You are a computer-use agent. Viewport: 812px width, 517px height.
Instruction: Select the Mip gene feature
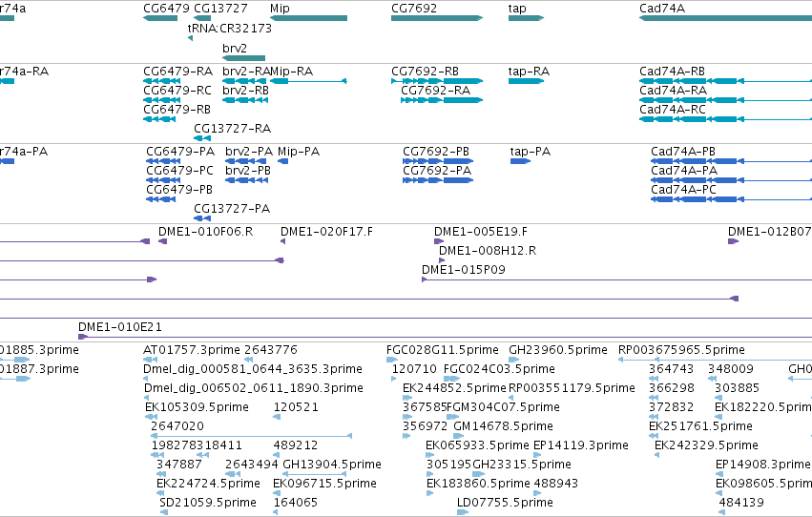[308, 18]
